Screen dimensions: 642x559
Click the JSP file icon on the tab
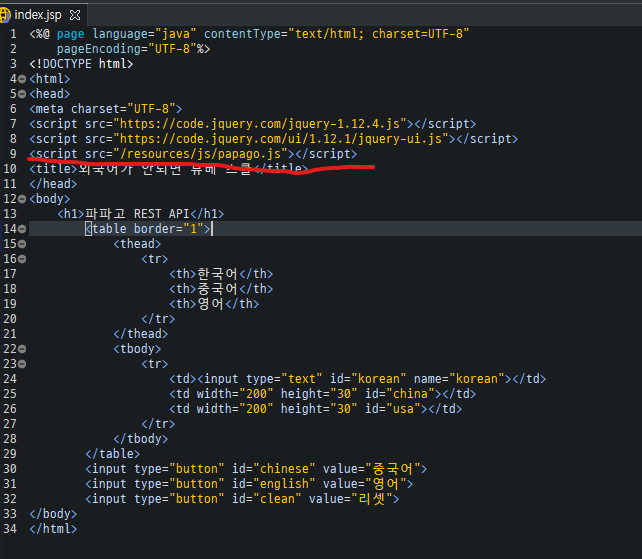[5, 15]
